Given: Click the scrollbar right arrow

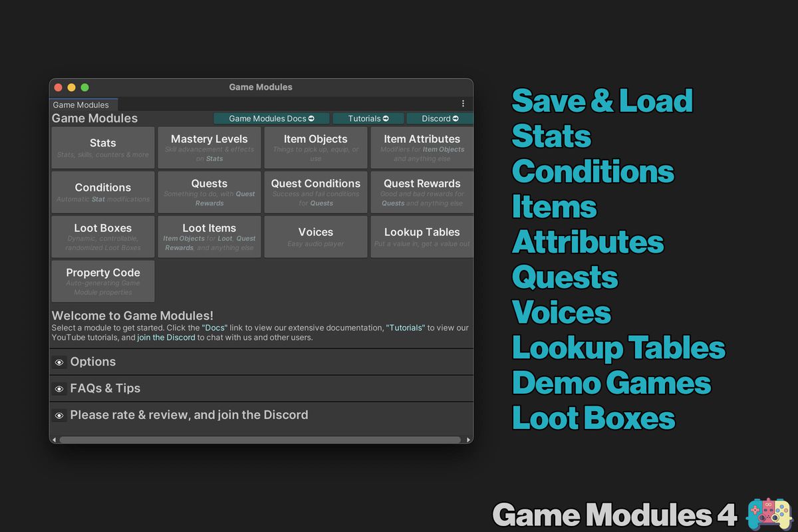Looking at the screenshot, I should click(469, 440).
